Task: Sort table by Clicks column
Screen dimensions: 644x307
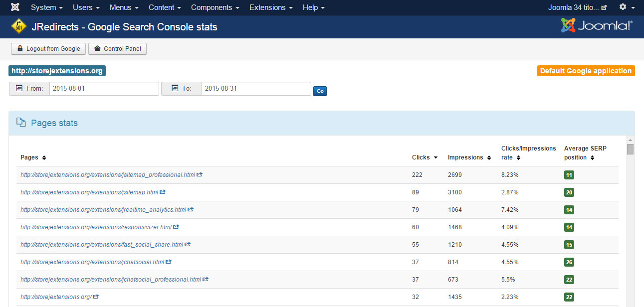Action: click(x=425, y=157)
